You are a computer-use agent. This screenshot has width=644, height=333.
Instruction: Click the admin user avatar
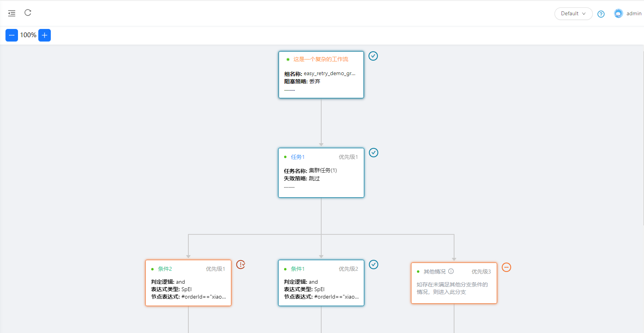618,13
